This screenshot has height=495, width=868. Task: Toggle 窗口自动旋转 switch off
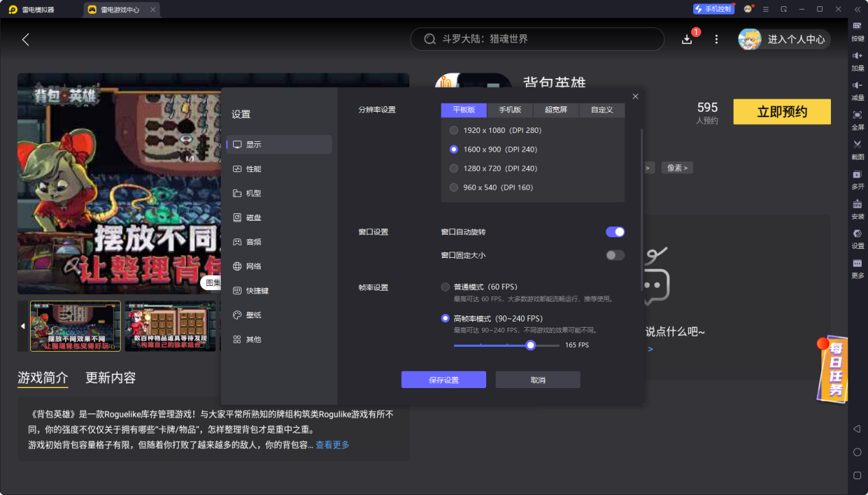click(x=615, y=232)
